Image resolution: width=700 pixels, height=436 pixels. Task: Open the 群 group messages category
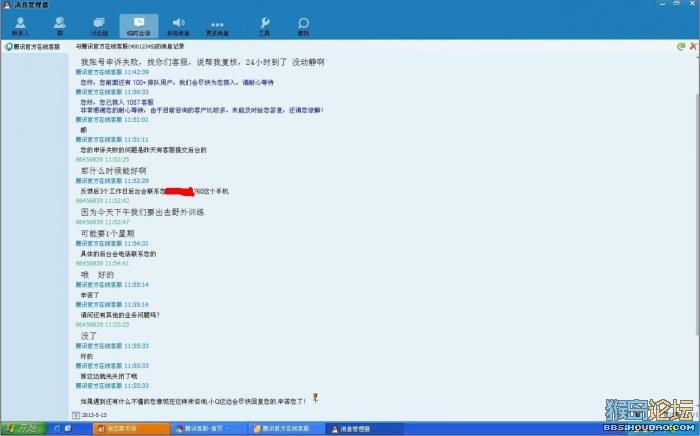pyautogui.click(x=60, y=26)
